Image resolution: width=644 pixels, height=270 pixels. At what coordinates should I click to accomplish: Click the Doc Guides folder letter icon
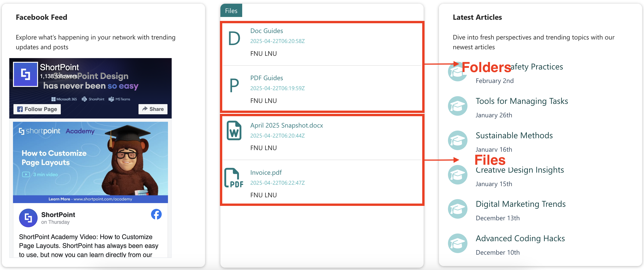click(x=234, y=39)
